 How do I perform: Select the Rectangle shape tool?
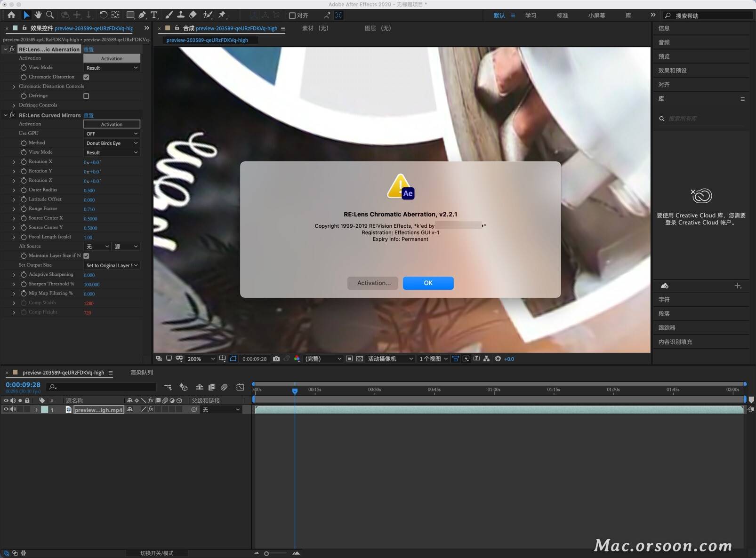tap(130, 15)
